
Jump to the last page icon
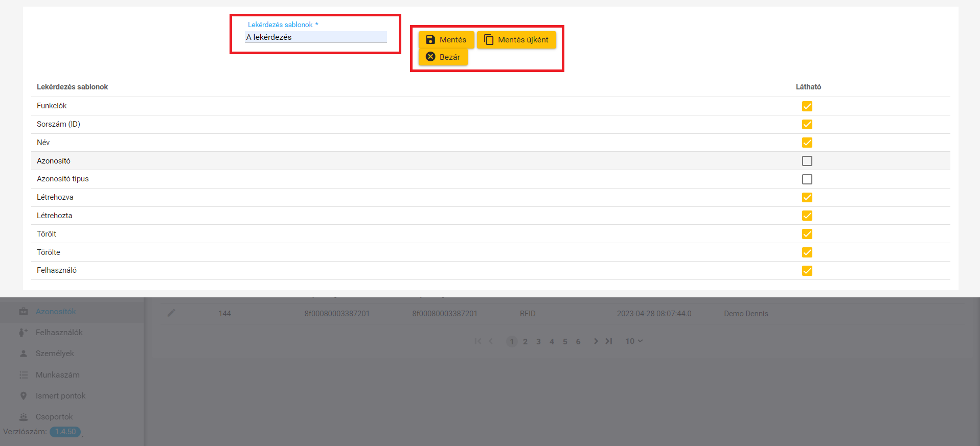(x=608, y=341)
